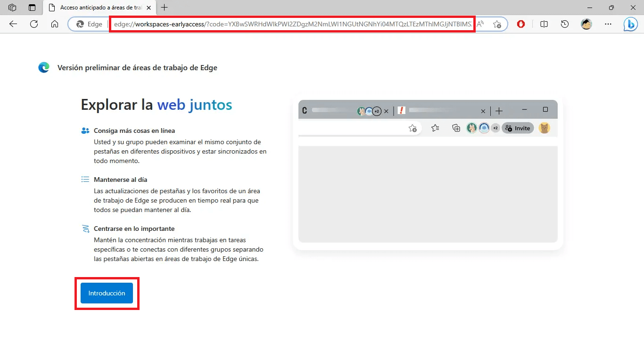
Task: Click the Edge logo beside page header
Action: (44, 68)
